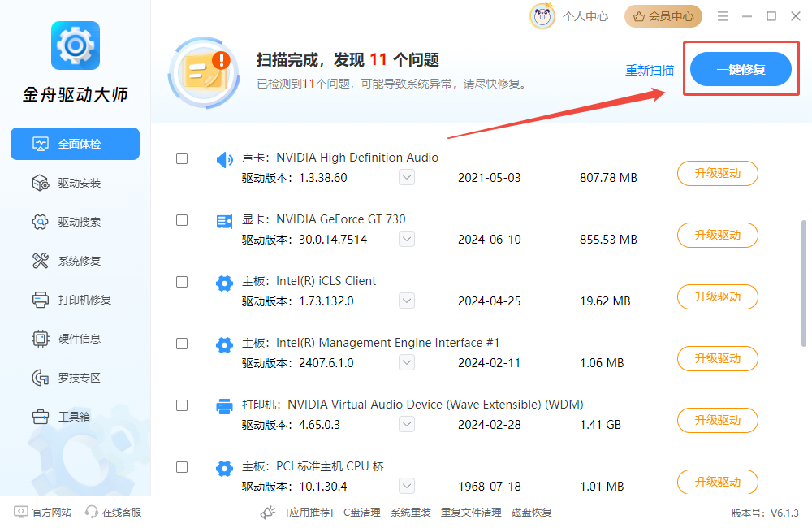Click the 一键修复 button
The width and height of the screenshot is (812, 528).
click(741, 69)
